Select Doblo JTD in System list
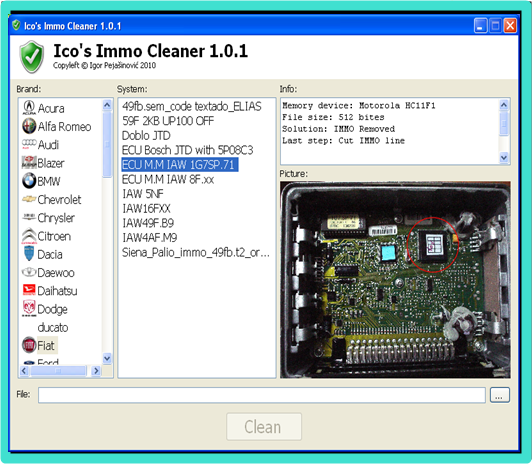This screenshot has width=532, height=464. click(x=146, y=136)
